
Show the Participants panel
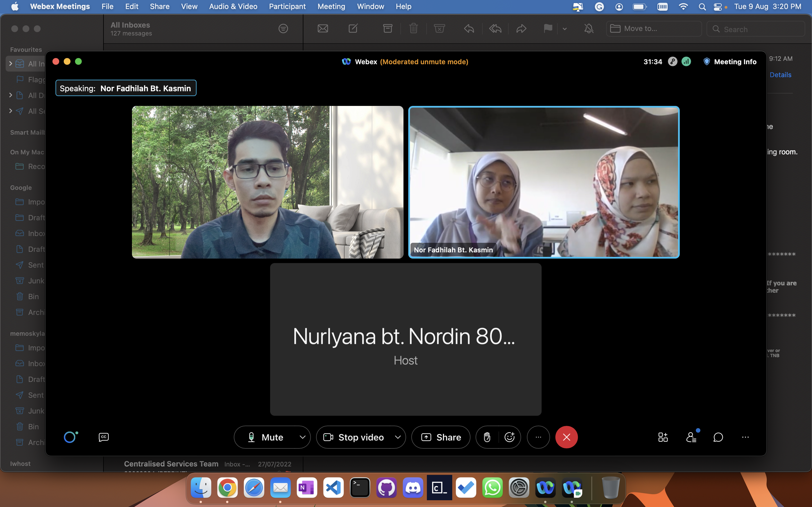click(x=691, y=437)
